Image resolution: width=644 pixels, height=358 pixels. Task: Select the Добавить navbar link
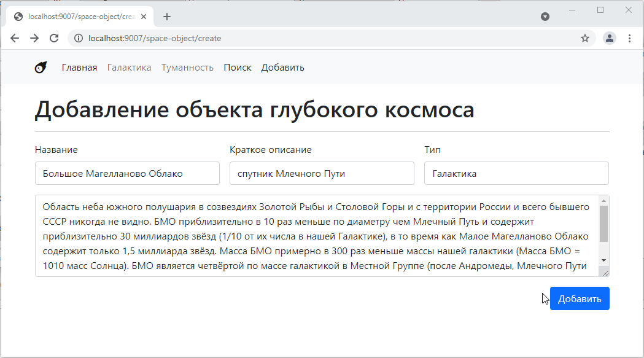click(x=282, y=68)
